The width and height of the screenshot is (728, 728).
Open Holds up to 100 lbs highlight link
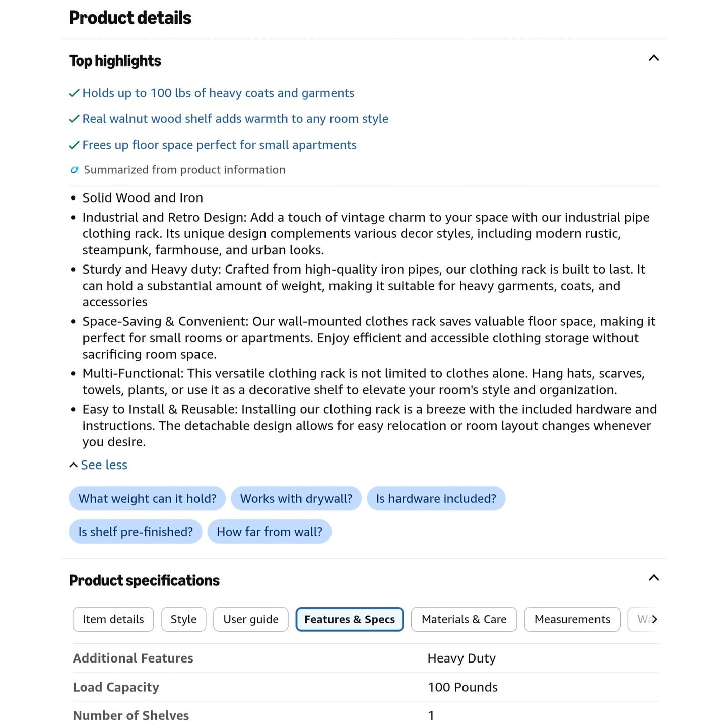point(218,93)
